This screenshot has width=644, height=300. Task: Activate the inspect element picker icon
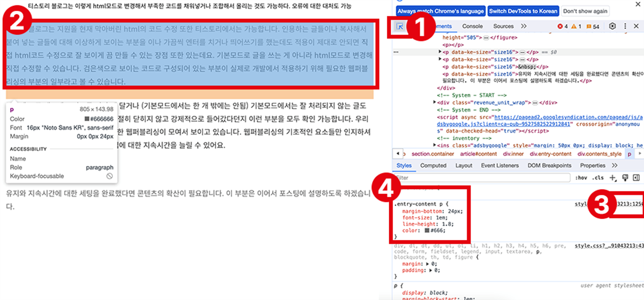coord(400,26)
